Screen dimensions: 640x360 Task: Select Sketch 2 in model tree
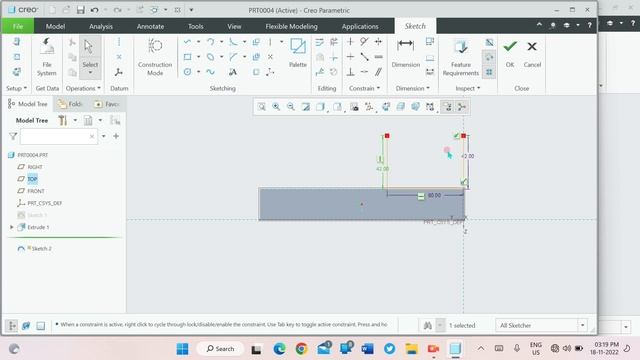click(41, 249)
